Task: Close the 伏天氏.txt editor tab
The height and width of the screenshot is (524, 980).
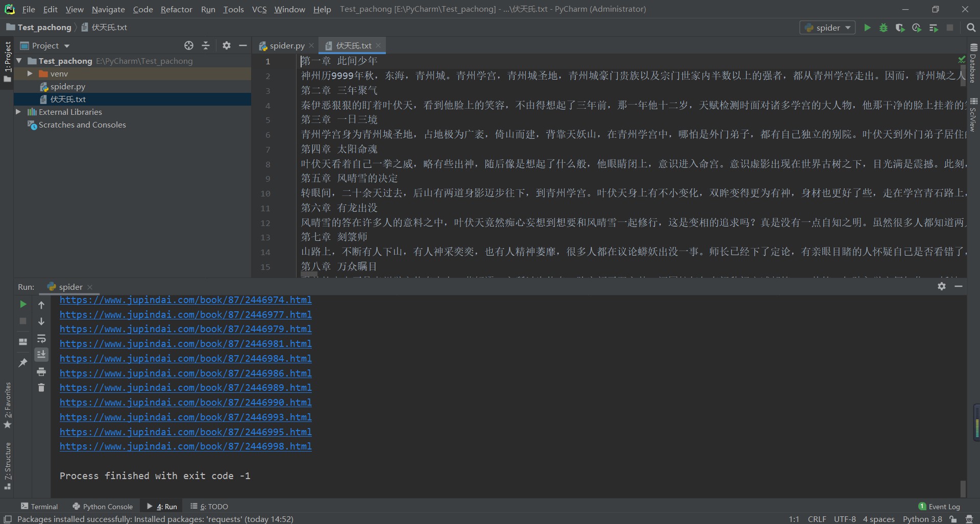Action: pyautogui.click(x=378, y=45)
